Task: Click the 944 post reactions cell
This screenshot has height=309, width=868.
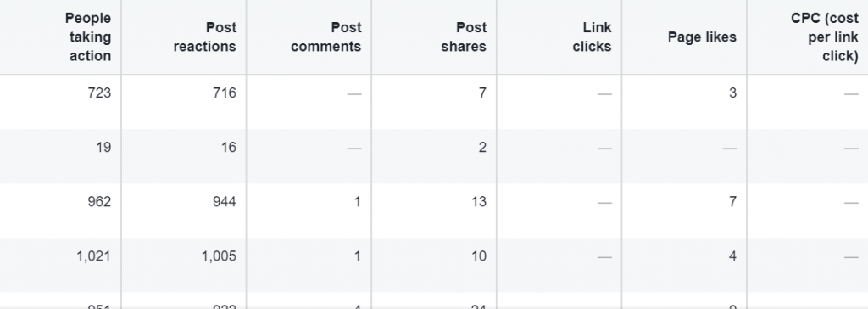Action: 224,201
